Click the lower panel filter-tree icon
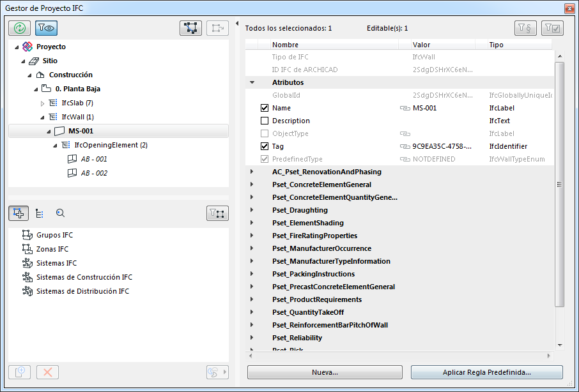Screen dimensions: 579x392 click(217, 213)
